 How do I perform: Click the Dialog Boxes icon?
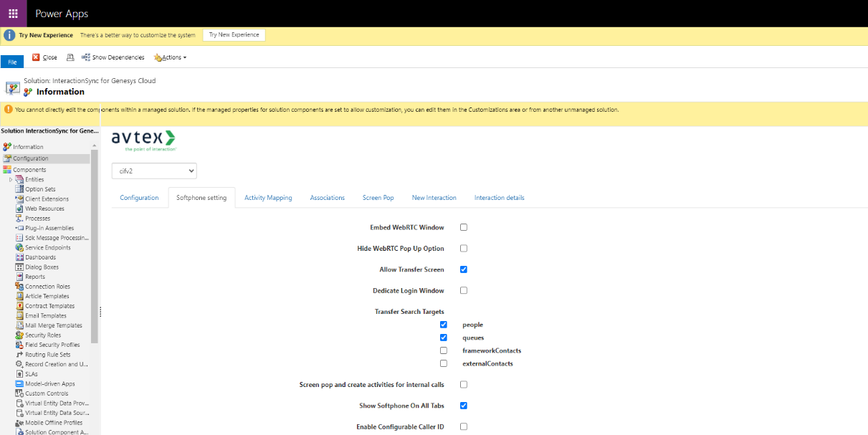(19, 267)
